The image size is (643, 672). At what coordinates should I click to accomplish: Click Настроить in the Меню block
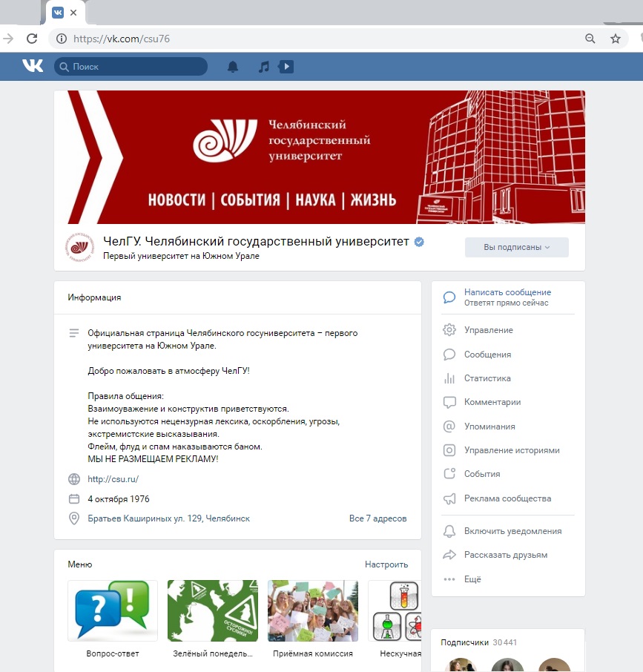[x=386, y=564]
